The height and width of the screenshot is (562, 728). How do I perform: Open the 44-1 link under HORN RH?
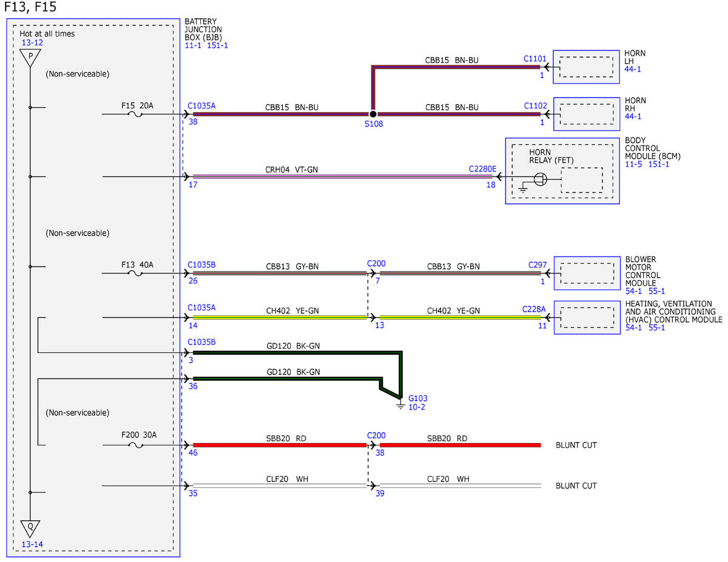point(633,116)
